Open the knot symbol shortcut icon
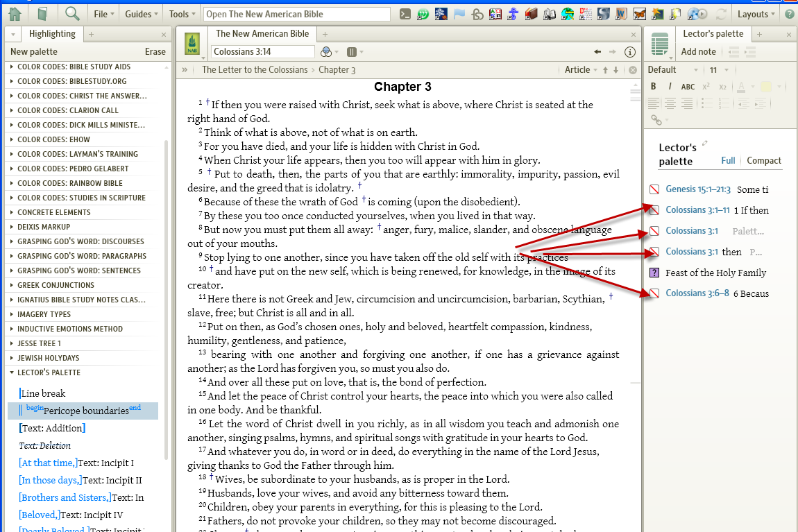Image resolution: width=798 pixels, height=532 pixels. pyautogui.click(x=477, y=15)
